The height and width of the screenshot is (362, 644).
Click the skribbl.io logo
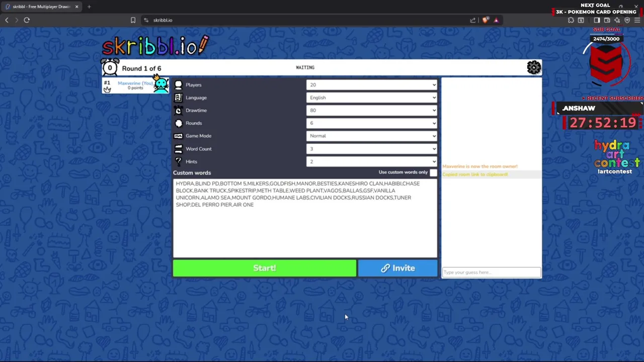155,46
